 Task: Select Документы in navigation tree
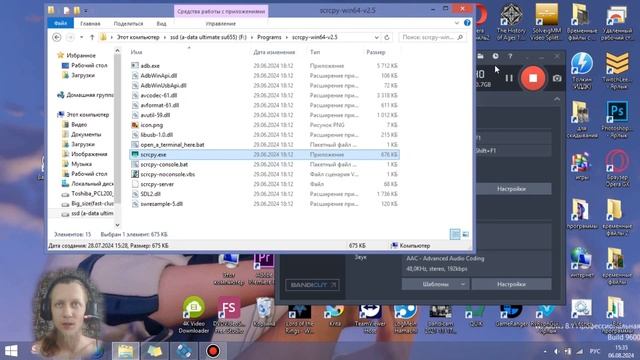pos(86,134)
